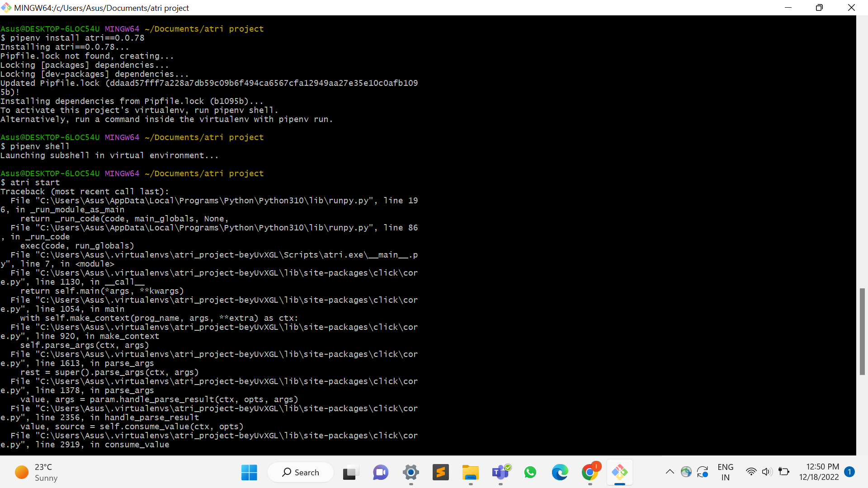868x488 pixels.
Task: Expand hidden system tray icons
Action: click(670, 472)
